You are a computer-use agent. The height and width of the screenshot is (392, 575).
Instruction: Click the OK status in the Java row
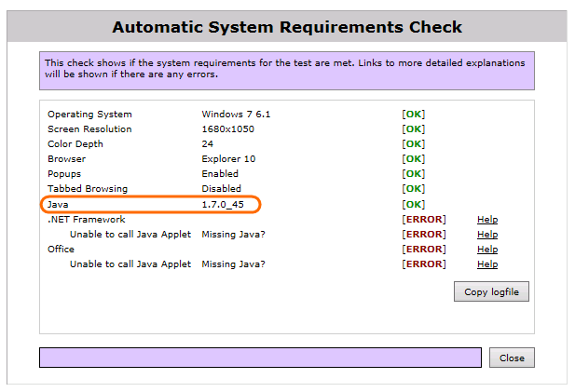tap(413, 204)
